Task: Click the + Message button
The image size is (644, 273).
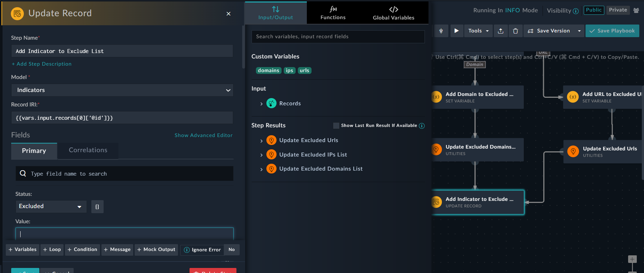Action: click(x=117, y=250)
